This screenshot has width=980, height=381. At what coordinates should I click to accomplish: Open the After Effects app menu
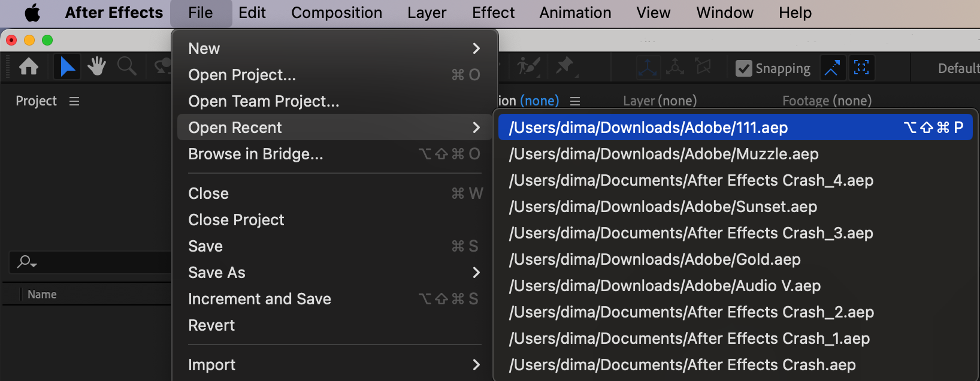pos(114,13)
